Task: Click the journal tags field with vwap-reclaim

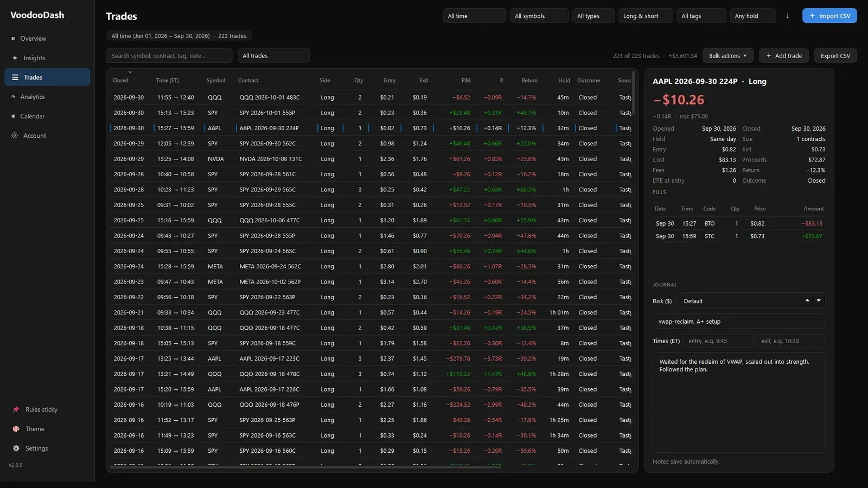Action: click(739, 322)
